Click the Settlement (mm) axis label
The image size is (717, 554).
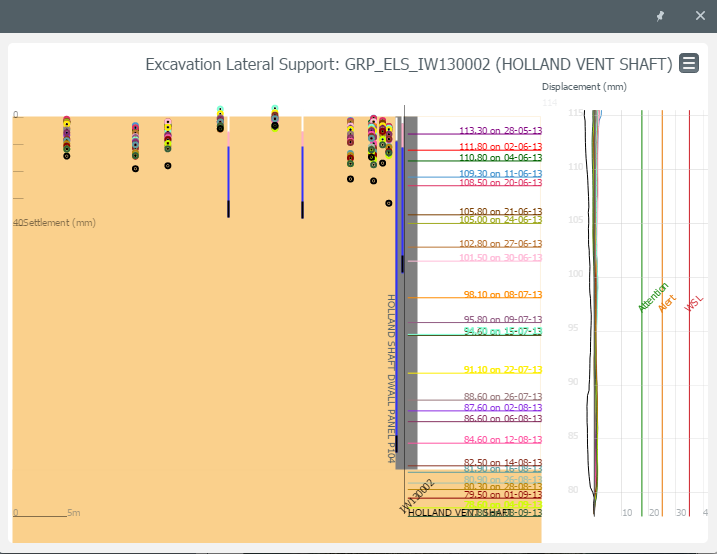pos(59,223)
